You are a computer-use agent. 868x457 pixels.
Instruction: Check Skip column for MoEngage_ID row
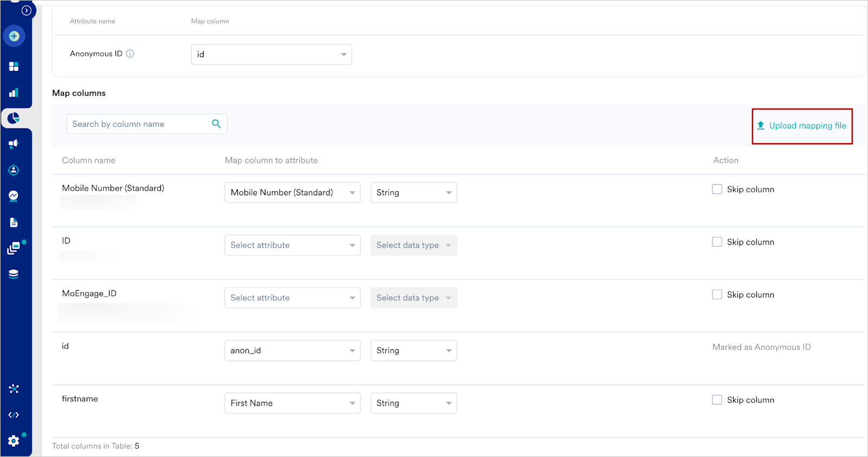717,294
